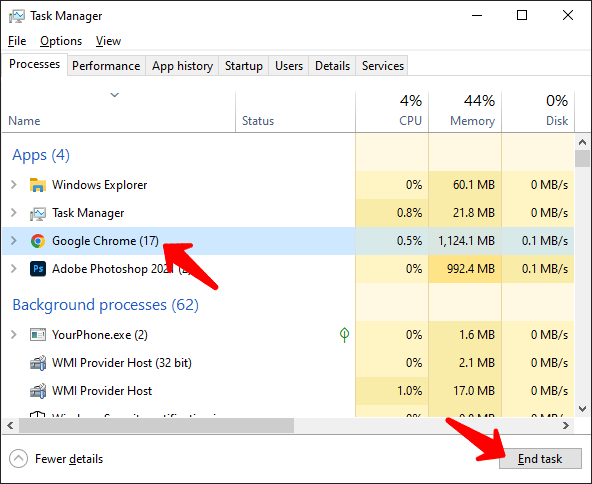Click Google Chrome's 0.5% CPU value
The height and width of the screenshot is (484, 592).
409,241
